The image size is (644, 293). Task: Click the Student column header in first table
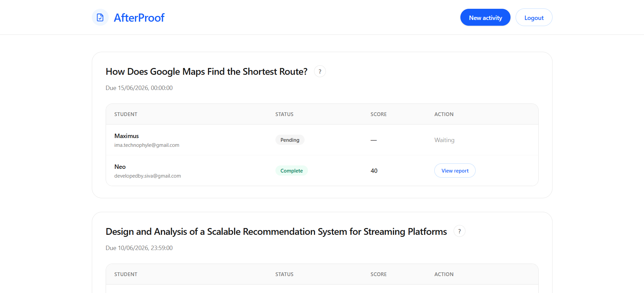(x=126, y=114)
